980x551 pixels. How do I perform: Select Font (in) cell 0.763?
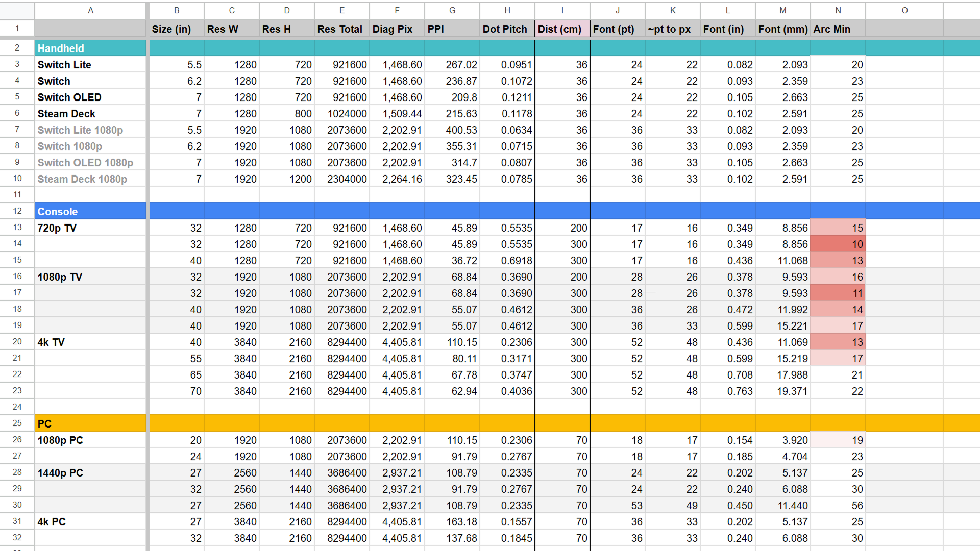click(x=728, y=391)
